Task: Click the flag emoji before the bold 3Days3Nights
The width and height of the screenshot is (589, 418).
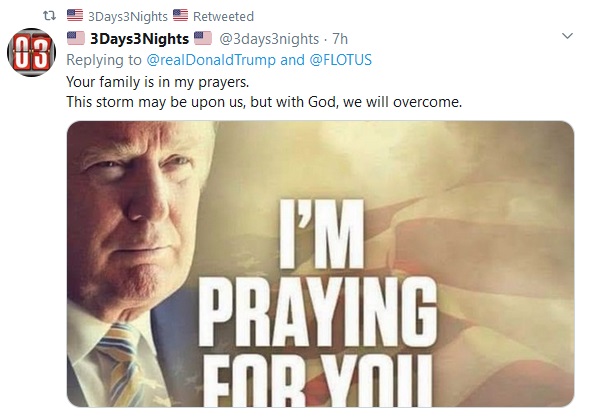Action: pyautogui.click(x=76, y=38)
